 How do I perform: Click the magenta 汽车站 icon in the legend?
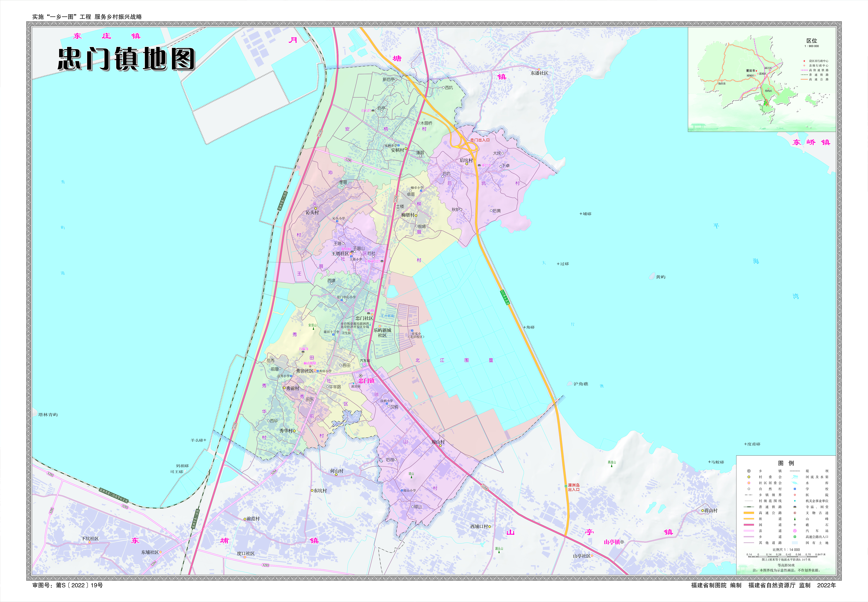(795, 531)
